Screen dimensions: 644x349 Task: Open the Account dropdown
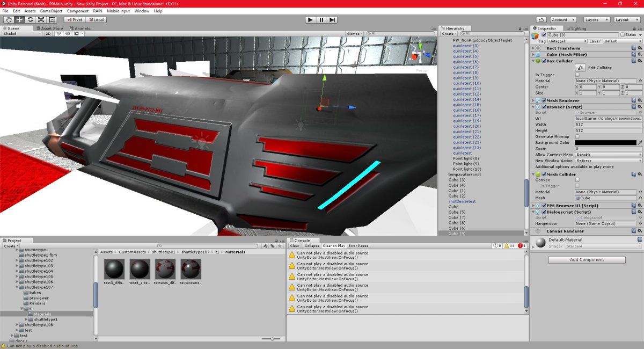[x=565, y=20]
